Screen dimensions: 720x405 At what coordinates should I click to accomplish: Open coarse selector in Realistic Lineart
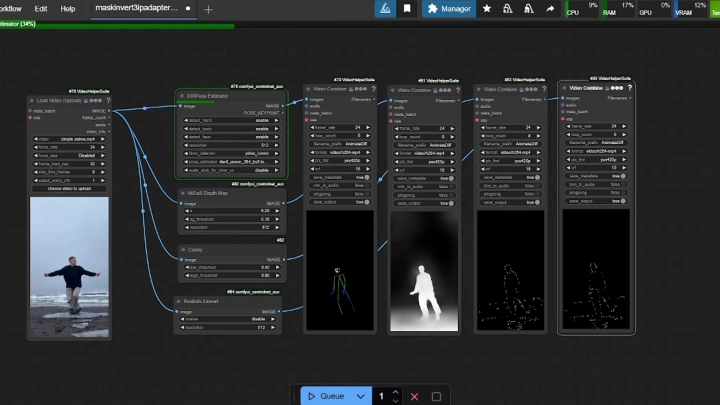point(228,319)
